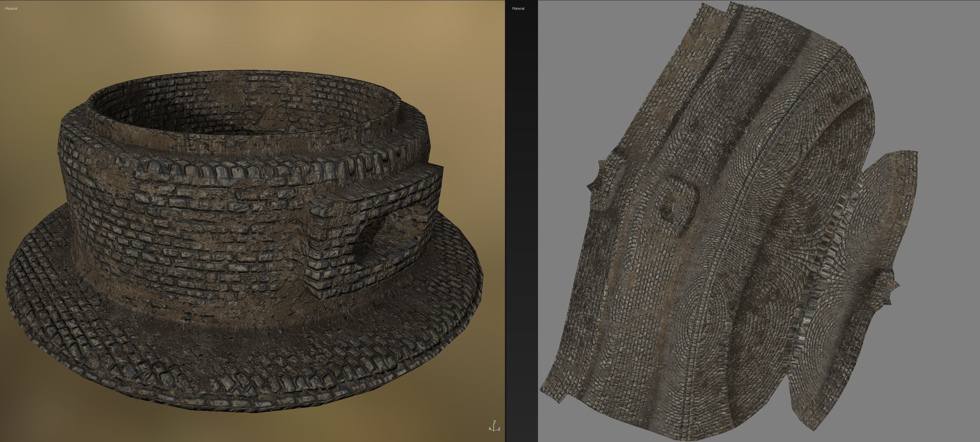The image size is (980, 442).
Task: Click the Y axis label on the gizmo
Action: coord(494,422)
